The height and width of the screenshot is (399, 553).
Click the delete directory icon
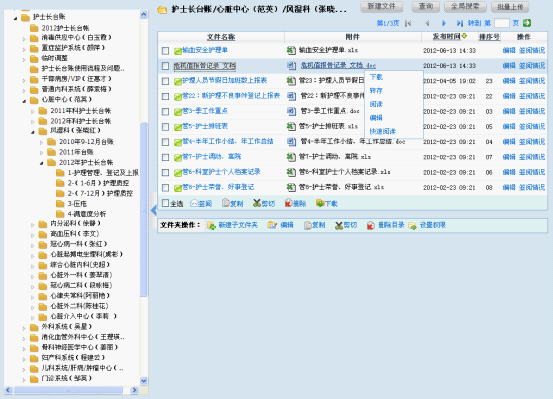tap(370, 225)
